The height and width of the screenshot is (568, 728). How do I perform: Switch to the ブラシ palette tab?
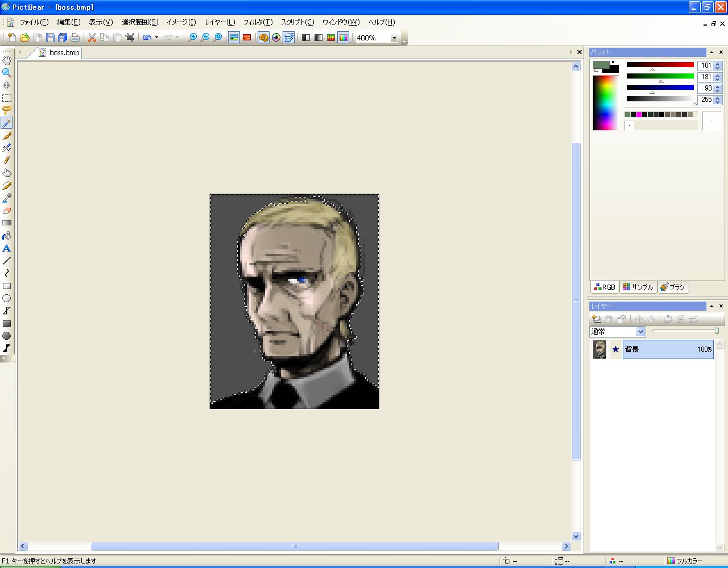tap(673, 287)
